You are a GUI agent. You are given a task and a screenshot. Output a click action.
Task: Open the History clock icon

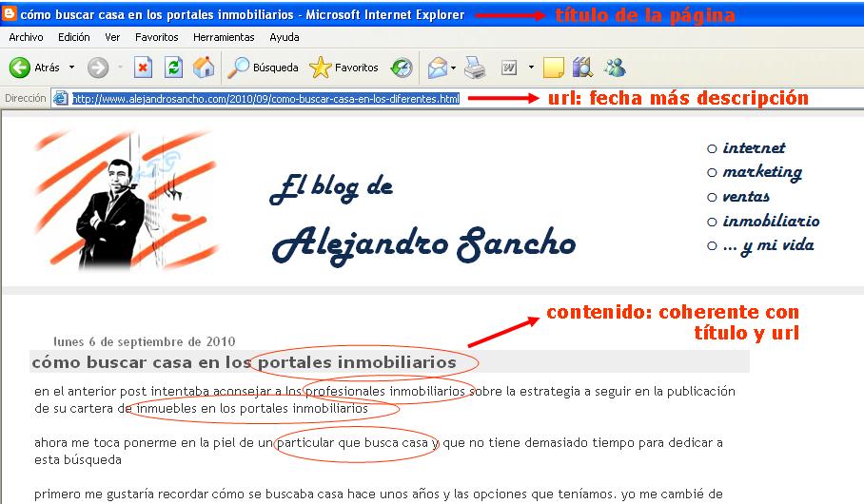(402, 68)
